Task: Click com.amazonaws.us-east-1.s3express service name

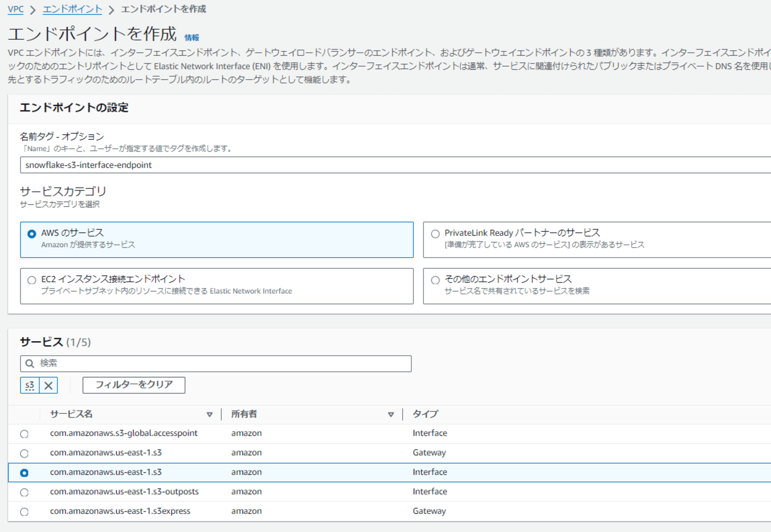Action: [120, 511]
